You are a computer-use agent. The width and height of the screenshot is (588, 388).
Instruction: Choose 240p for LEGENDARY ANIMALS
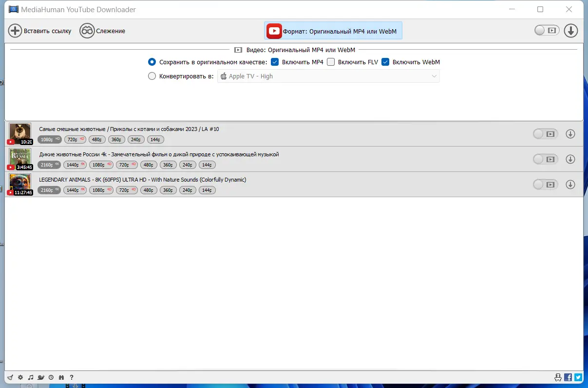point(187,190)
